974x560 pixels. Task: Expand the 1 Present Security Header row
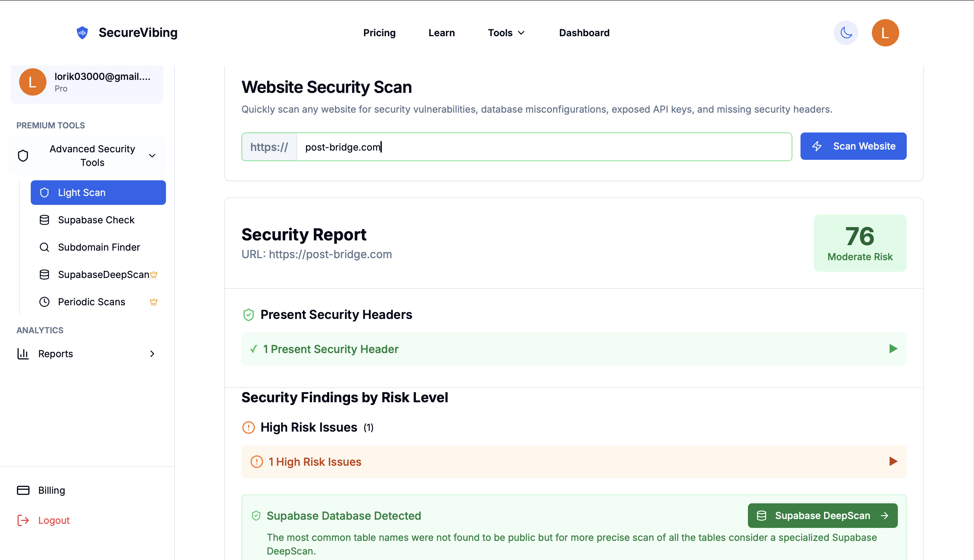pyautogui.click(x=893, y=349)
